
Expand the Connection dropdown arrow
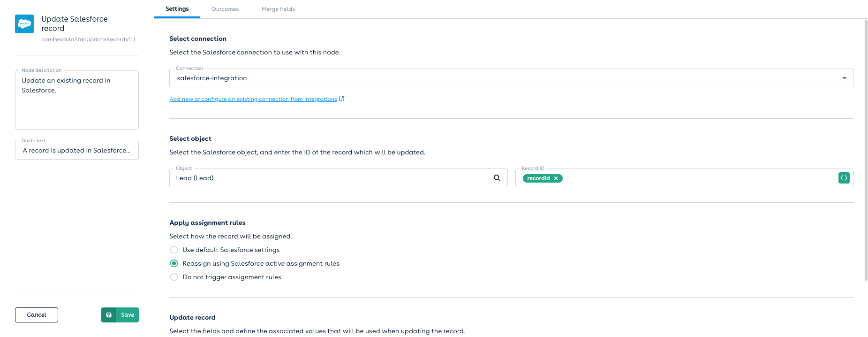(844, 78)
